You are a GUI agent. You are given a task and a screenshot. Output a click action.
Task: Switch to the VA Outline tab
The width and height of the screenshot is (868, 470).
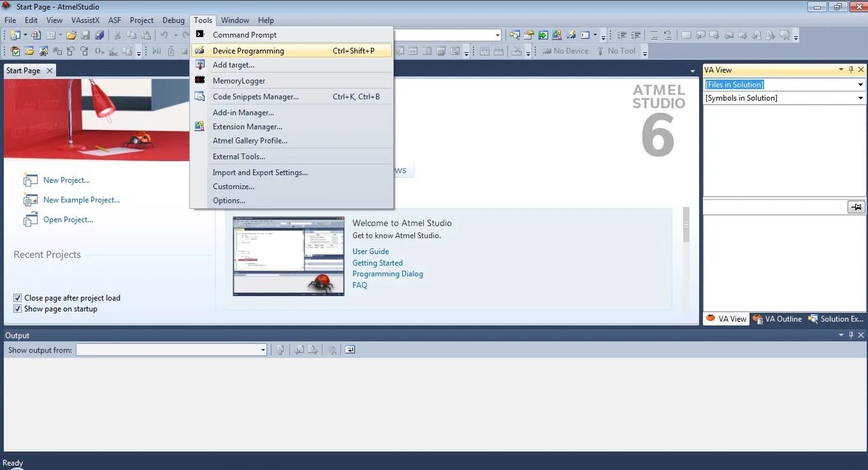778,319
